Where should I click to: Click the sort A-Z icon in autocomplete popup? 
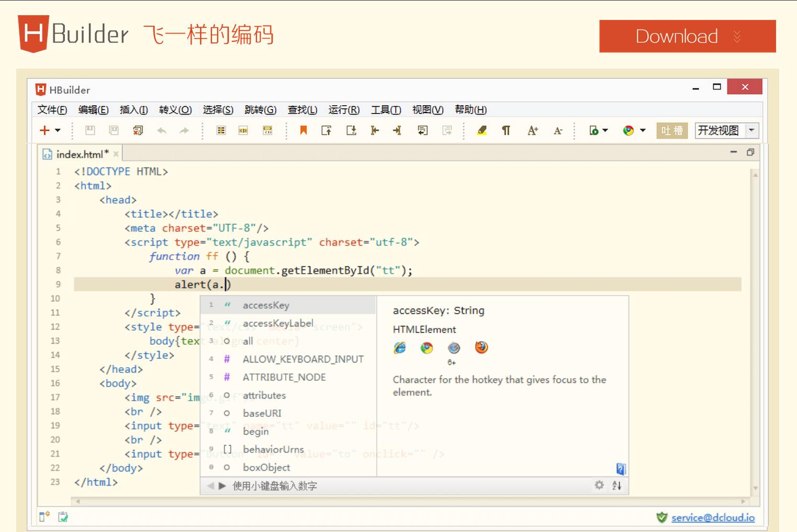click(x=617, y=485)
